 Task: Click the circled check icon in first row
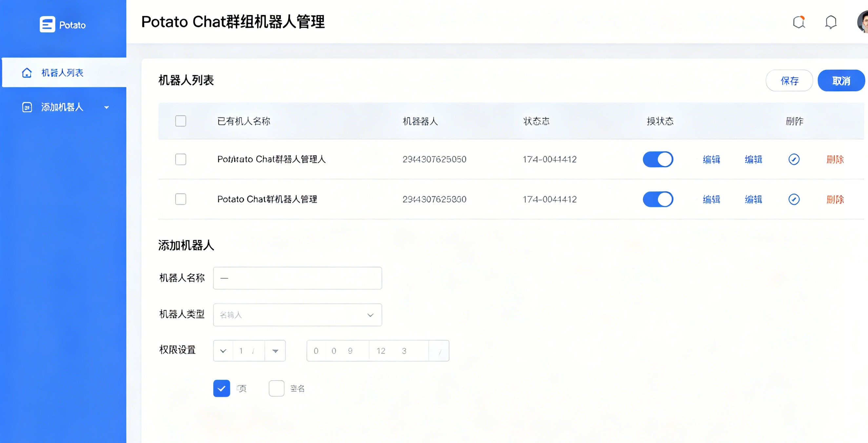(794, 159)
